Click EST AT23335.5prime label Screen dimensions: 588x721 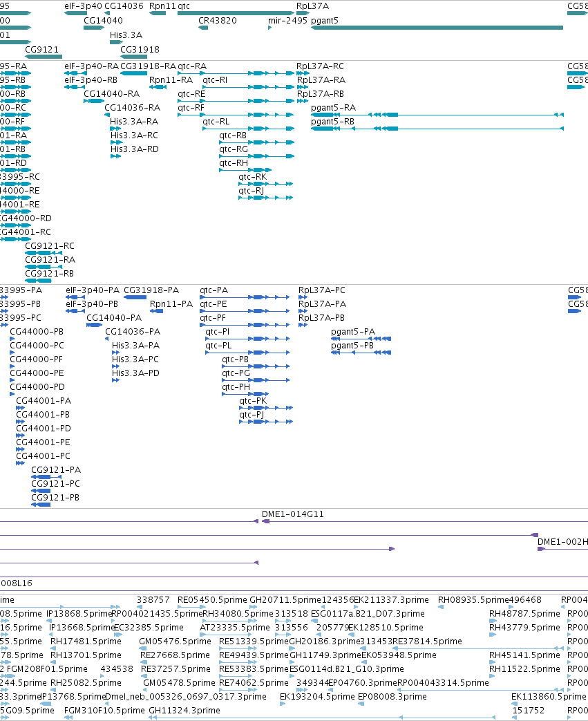[x=235, y=628]
